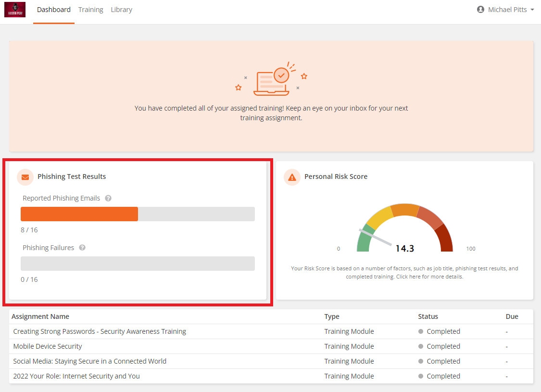This screenshot has height=392, width=541.
Task: Click the Assignment Name column header
Action: point(40,316)
